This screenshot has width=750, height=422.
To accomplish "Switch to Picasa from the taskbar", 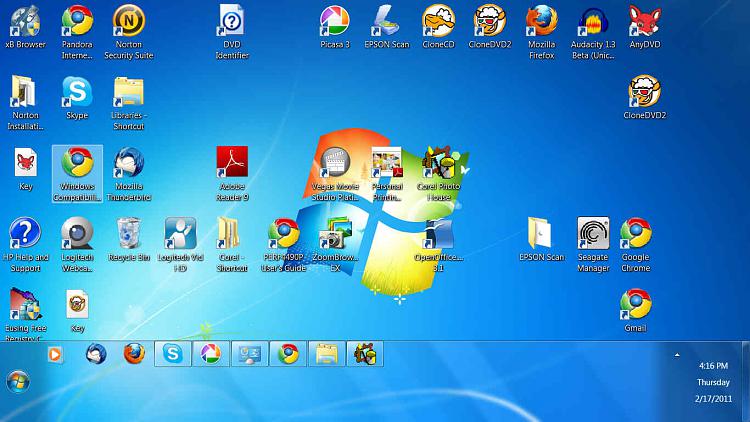I will (211, 354).
